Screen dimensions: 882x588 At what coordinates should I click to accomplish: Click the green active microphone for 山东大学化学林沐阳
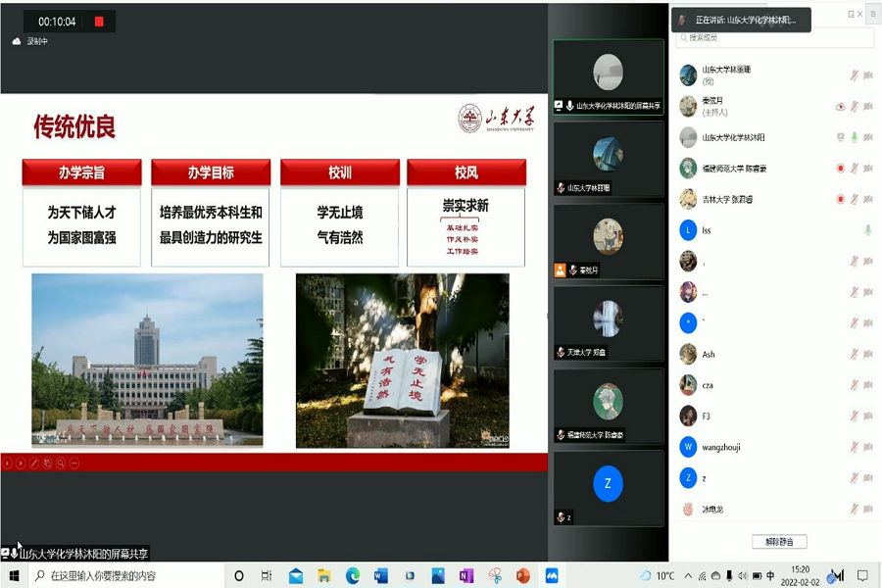(x=854, y=137)
